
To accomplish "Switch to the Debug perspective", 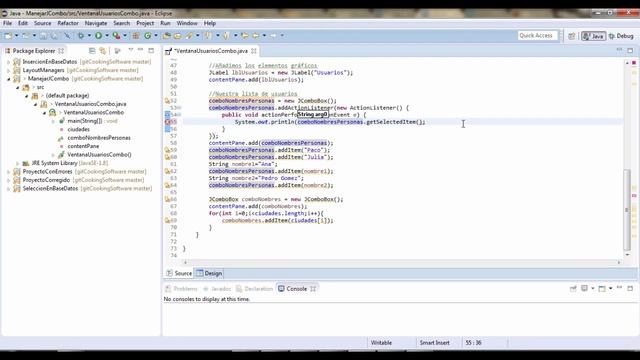I will [x=621, y=36].
